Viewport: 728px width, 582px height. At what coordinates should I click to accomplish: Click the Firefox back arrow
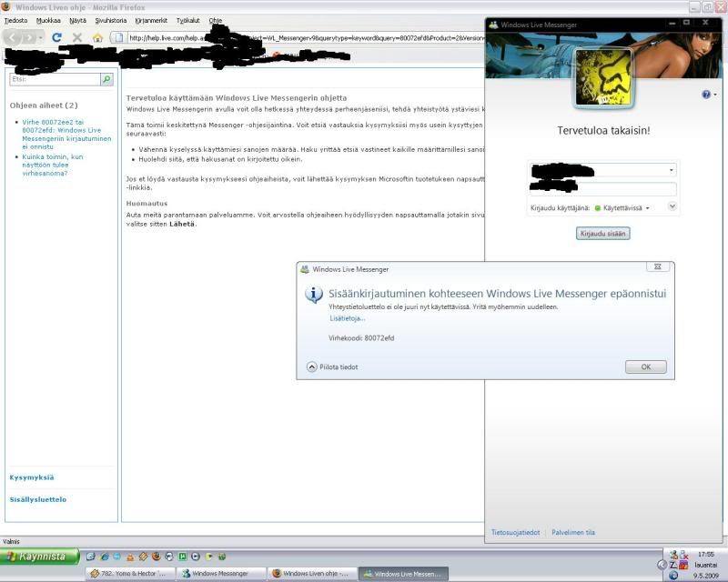(13, 37)
